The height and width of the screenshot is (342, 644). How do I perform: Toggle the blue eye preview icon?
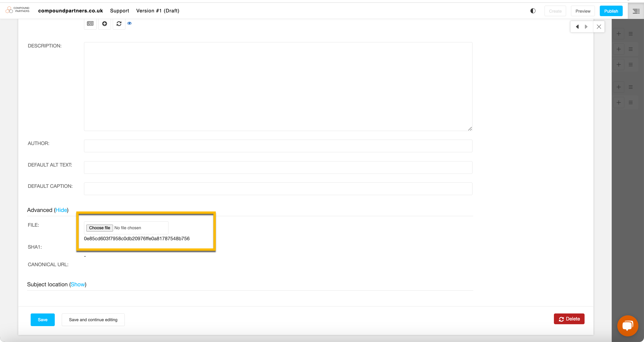point(129,23)
